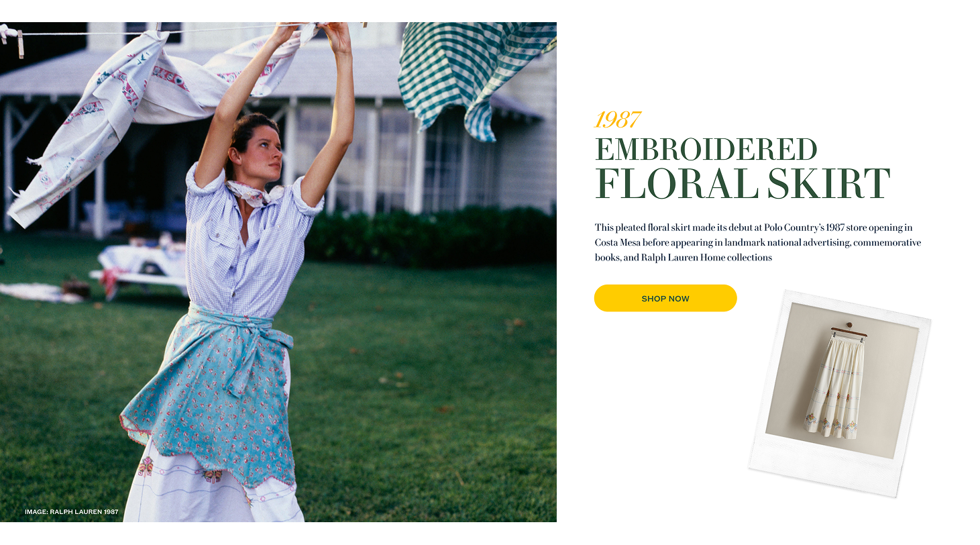Open the polaroid skirt product thumbnail
This screenshot has width=980, height=545.
point(840,393)
